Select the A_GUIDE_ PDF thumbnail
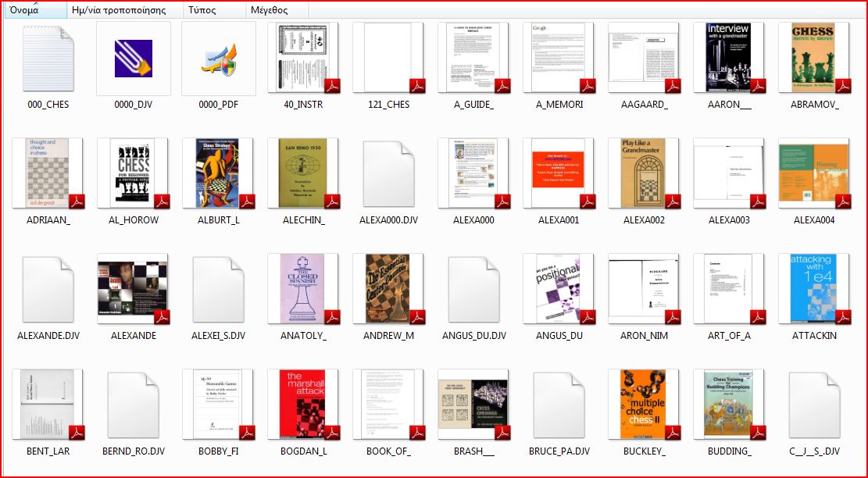 tap(474, 58)
